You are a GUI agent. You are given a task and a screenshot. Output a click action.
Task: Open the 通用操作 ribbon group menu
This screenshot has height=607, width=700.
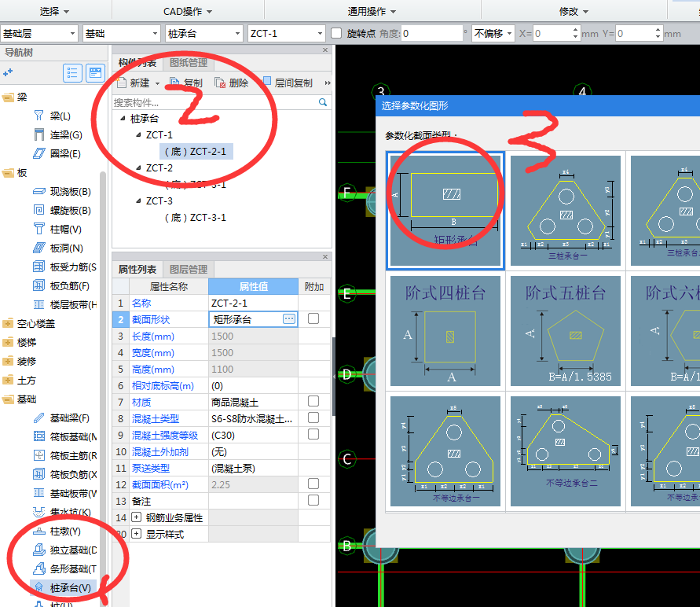[x=372, y=11]
